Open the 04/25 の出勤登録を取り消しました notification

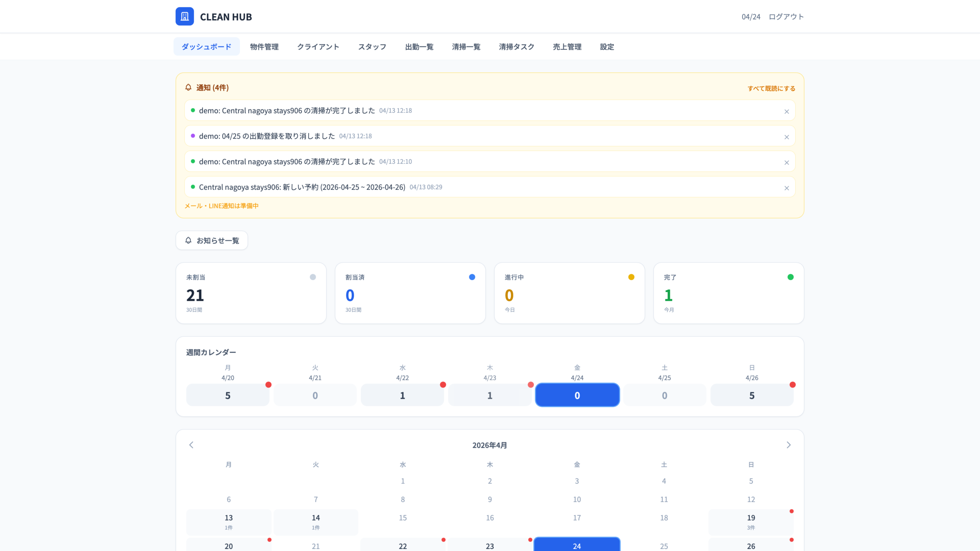(x=490, y=136)
